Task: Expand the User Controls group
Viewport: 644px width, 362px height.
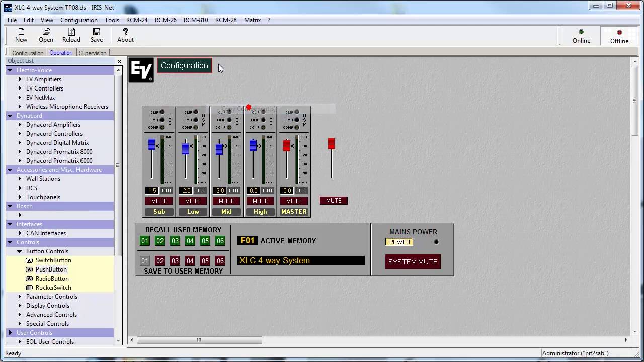Action: pyautogui.click(x=10, y=333)
